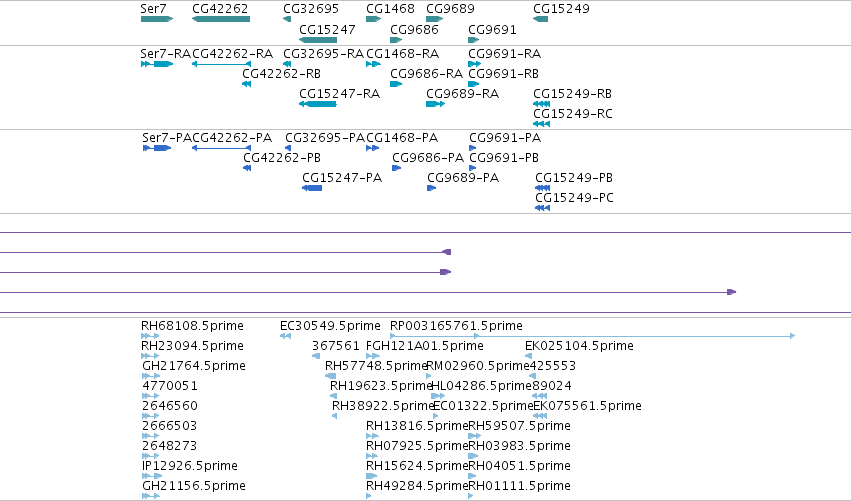Select transcript CG1468-RA
This screenshot has width=851, height=501.
373,64
